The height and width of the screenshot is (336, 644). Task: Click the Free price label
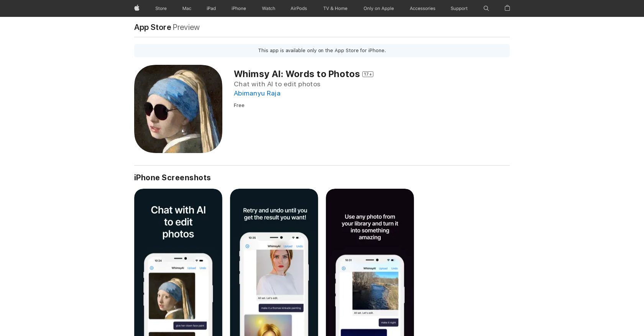[x=239, y=105]
